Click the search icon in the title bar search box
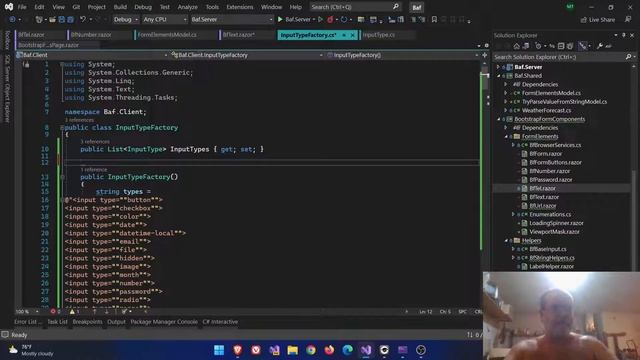Viewport: 640px width, 360px height. (x=396, y=7)
